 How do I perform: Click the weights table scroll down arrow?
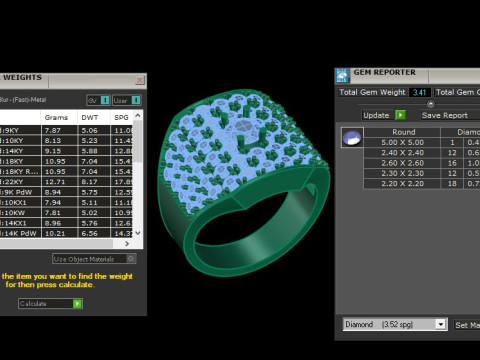tap(138, 233)
